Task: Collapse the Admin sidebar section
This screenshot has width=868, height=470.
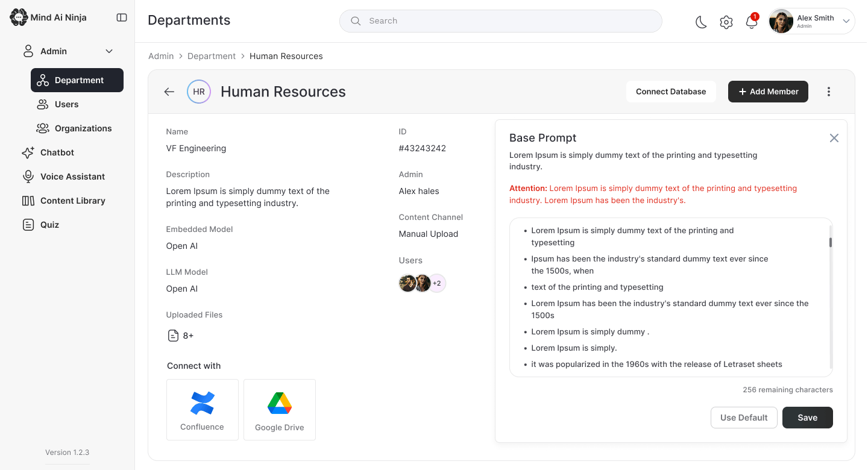Action: [x=109, y=51]
